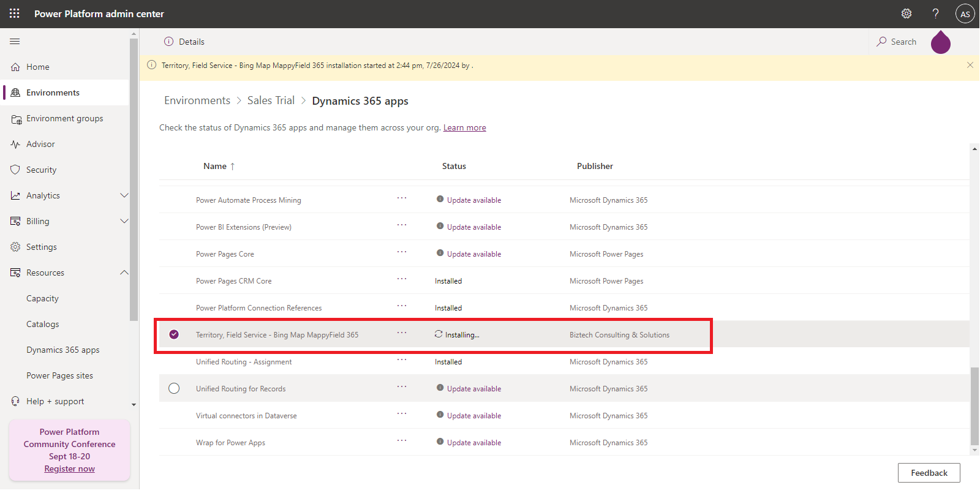This screenshot has width=980, height=493.
Task: Click the Learn more link
Action: (465, 128)
